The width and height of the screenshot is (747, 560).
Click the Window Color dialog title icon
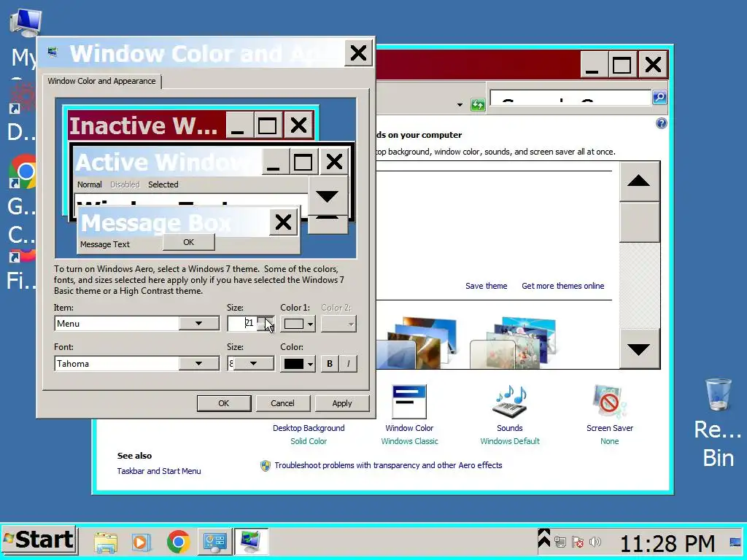coord(53,52)
